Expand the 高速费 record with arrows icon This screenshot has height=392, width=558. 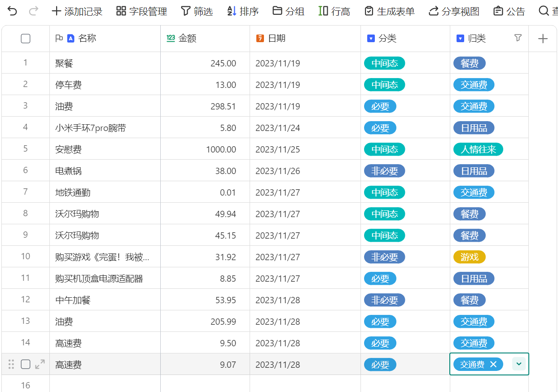tap(40, 364)
